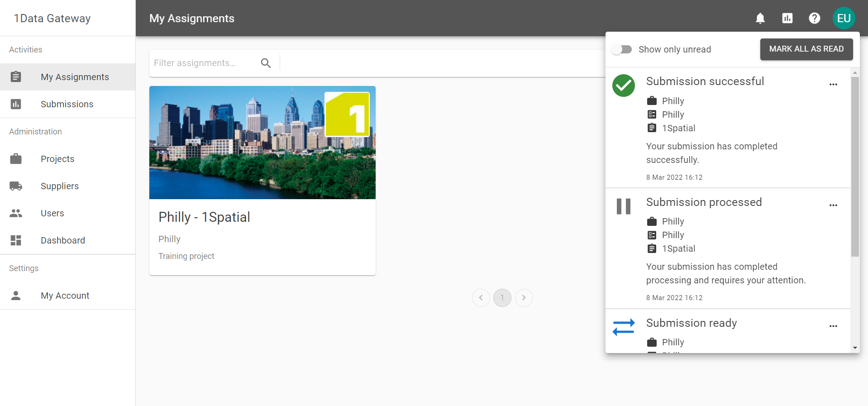The image size is (868, 406).
Task: Click the yellow 1Spatial logo badge
Action: pyautogui.click(x=348, y=115)
